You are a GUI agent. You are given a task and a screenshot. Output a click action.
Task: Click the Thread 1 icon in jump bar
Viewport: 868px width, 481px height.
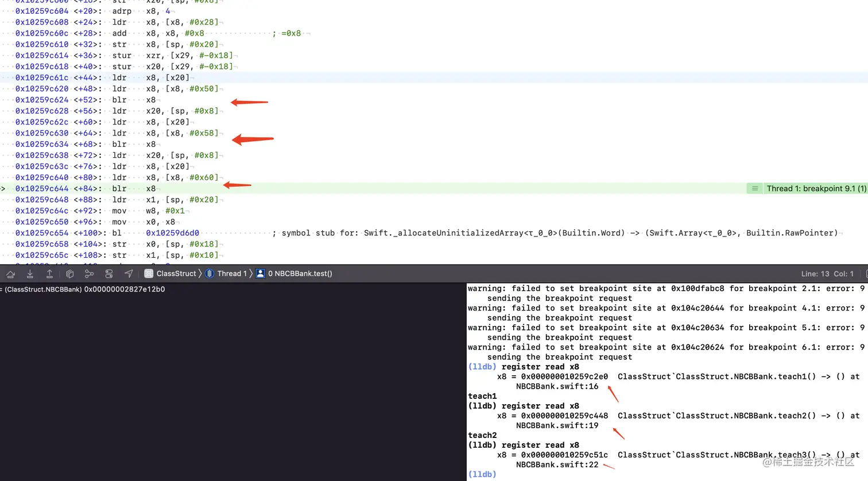click(210, 274)
